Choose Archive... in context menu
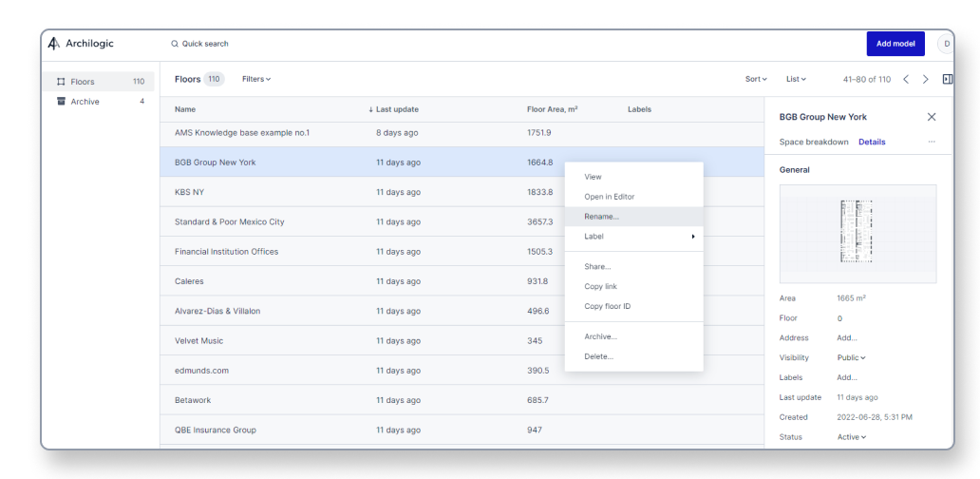The height and width of the screenshot is (479, 980). (x=633, y=336)
